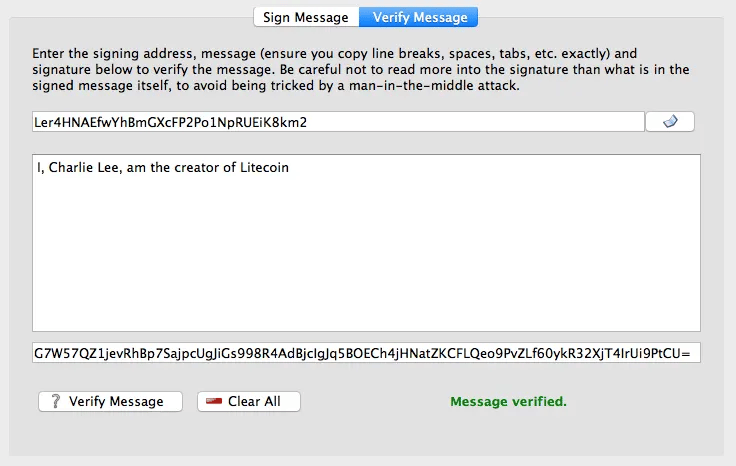Click blank space inside the message box
736x466 pixels.
pos(366,253)
